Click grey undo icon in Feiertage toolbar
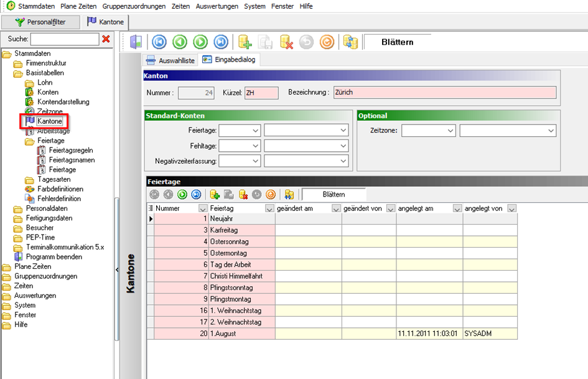 [x=257, y=194]
